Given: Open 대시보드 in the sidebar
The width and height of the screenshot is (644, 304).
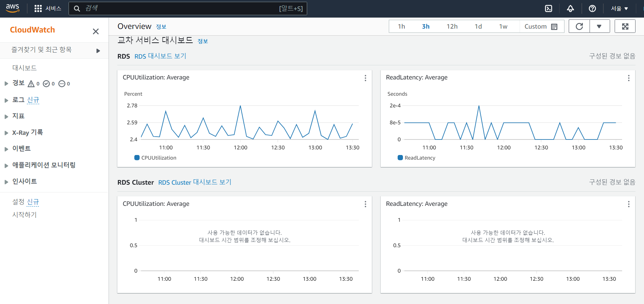Looking at the screenshot, I should (x=24, y=68).
